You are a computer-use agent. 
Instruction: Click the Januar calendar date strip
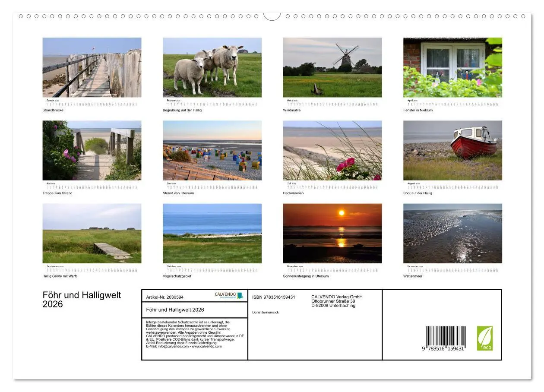[92, 104]
